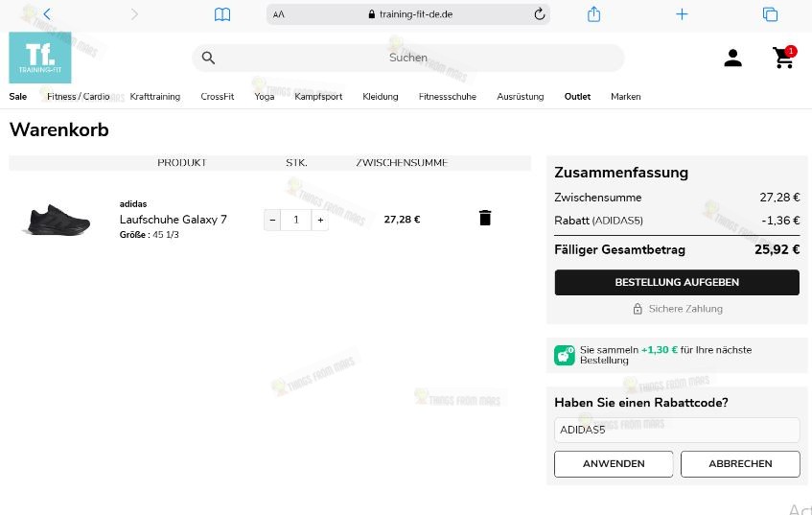Open the share sheet icon

coord(594,13)
